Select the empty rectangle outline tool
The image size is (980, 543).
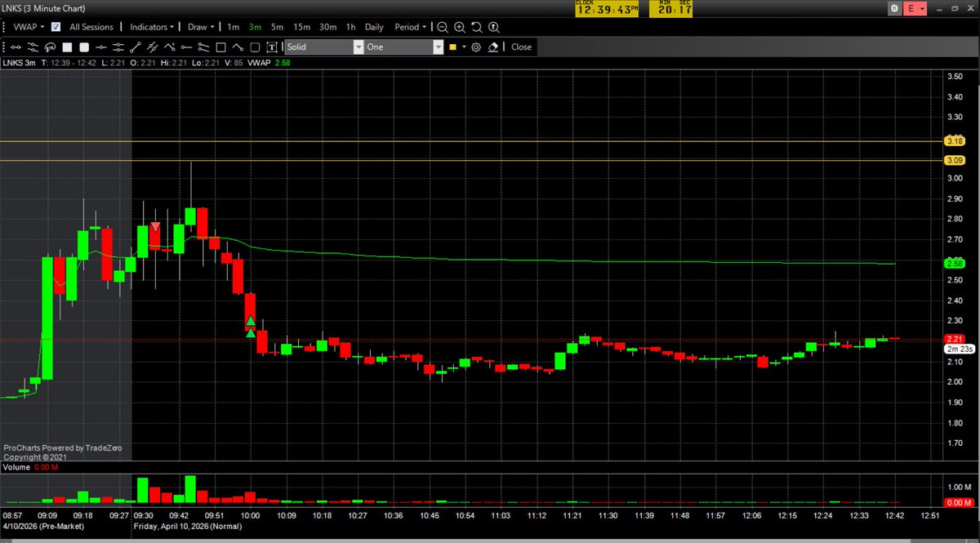pos(220,47)
